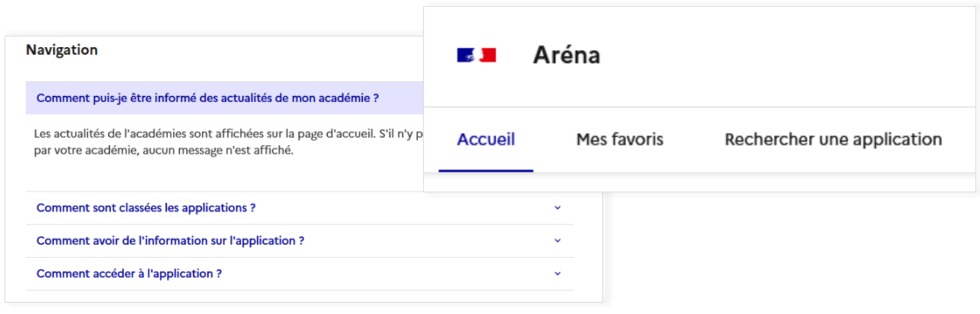The image size is (980, 314).
Task: Click the red section of the flag logo
Action: tap(489, 55)
